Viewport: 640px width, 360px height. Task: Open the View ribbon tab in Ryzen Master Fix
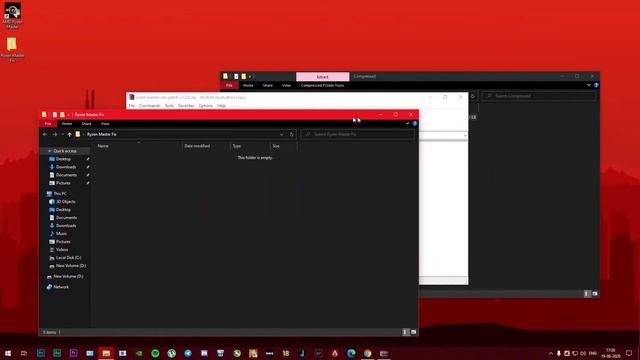point(105,124)
